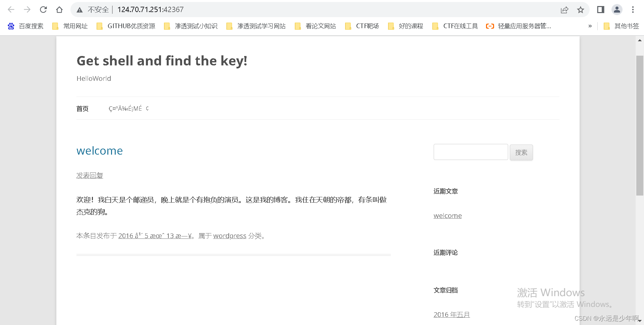This screenshot has width=644, height=325.
Task: Expand the hidden bookmarks with the » chevron
Action: point(590,26)
